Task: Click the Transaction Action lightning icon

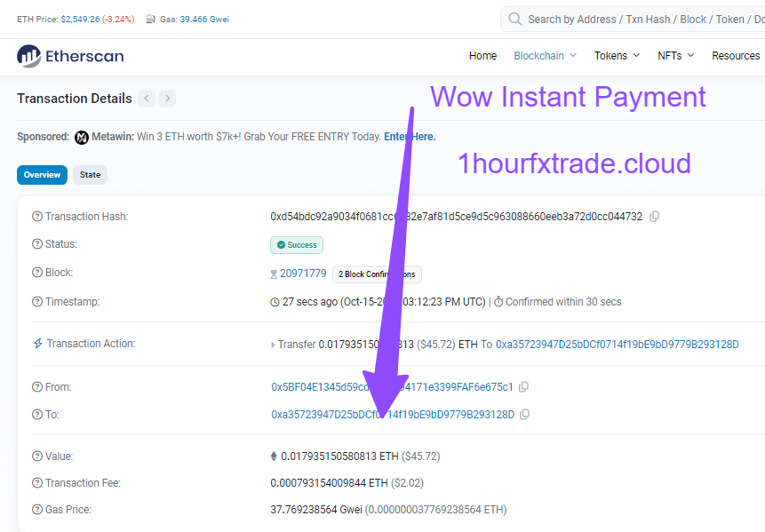Action: (x=37, y=344)
